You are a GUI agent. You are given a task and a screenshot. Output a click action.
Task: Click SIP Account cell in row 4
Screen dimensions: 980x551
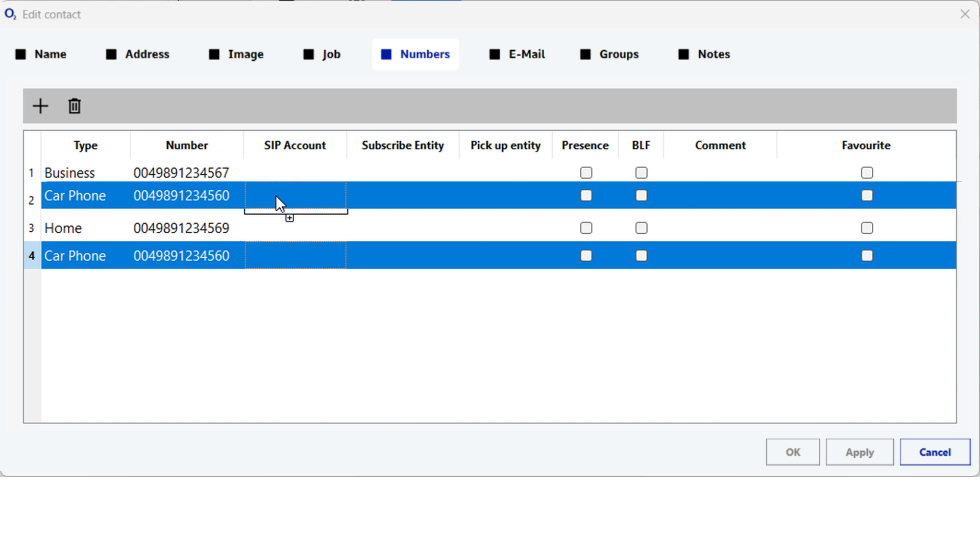pos(296,256)
